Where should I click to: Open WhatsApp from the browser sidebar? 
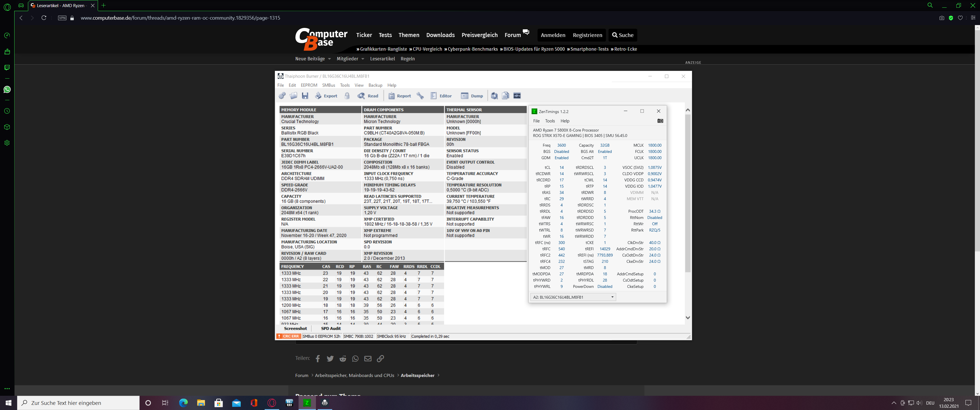pyautogui.click(x=7, y=89)
